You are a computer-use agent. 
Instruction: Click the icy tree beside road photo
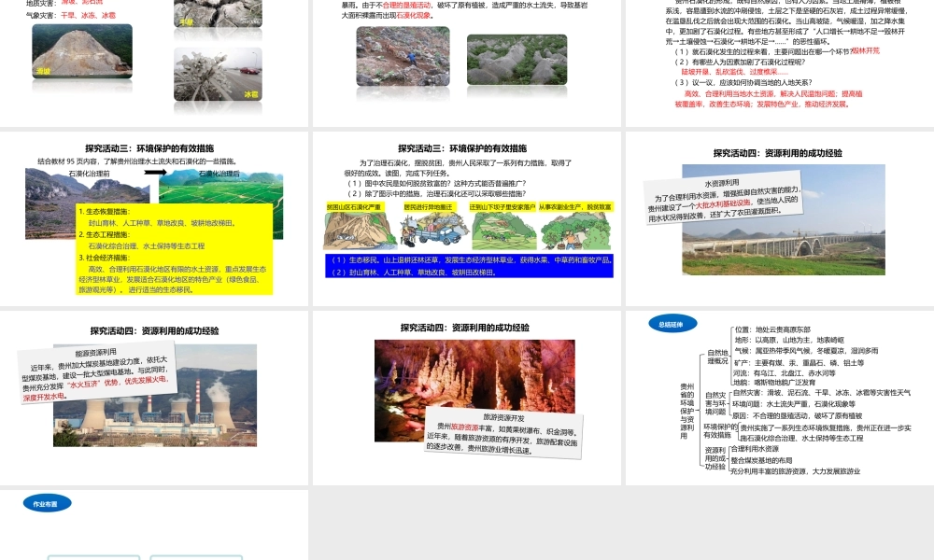(x=218, y=74)
